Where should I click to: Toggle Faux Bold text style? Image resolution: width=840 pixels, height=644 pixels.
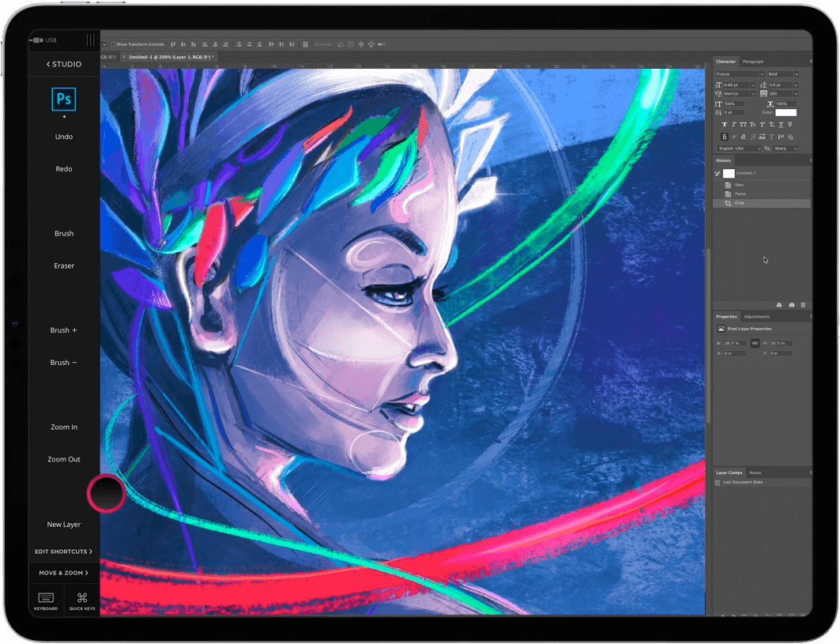725,124
